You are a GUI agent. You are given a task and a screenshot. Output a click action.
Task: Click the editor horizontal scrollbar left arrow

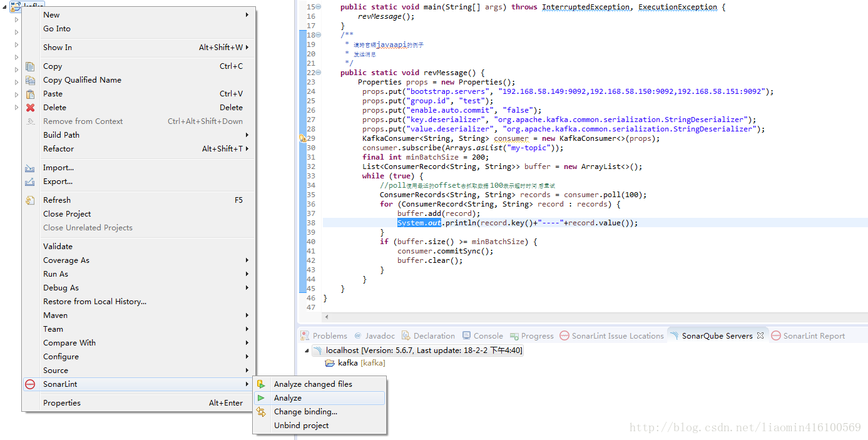(x=327, y=317)
